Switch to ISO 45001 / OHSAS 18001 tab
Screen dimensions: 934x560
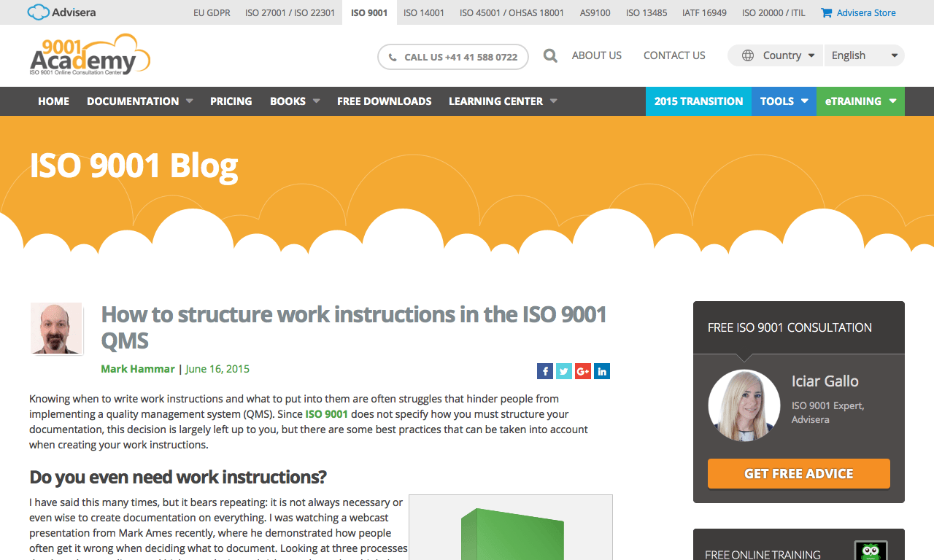[x=512, y=12]
